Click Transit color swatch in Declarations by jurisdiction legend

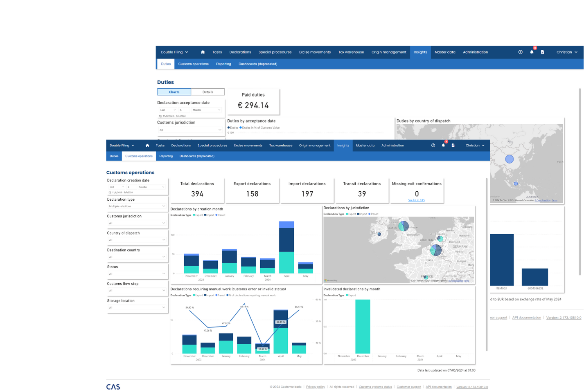369,214
